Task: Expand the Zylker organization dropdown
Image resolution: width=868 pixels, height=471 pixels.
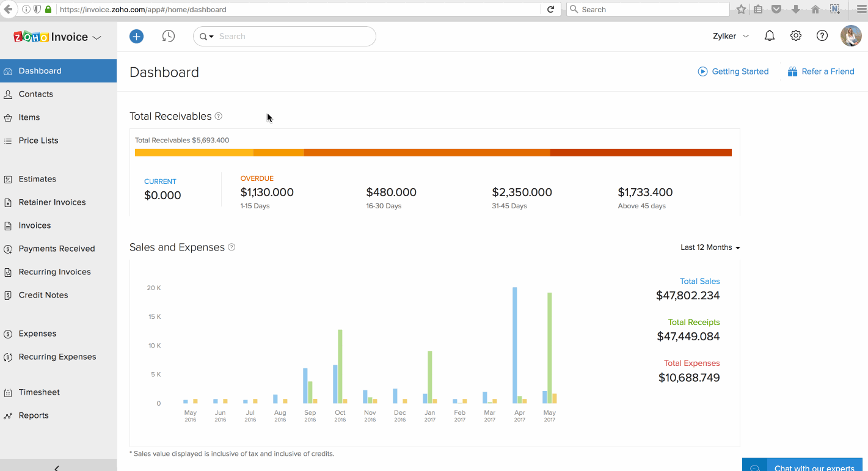Action: click(x=731, y=36)
